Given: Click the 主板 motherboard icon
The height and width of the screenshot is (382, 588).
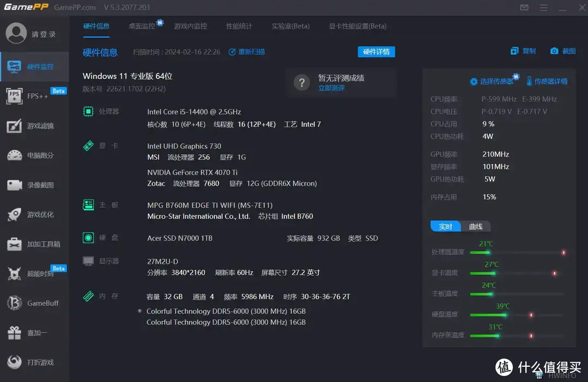Looking at the screenshot, I should point(88,205).
